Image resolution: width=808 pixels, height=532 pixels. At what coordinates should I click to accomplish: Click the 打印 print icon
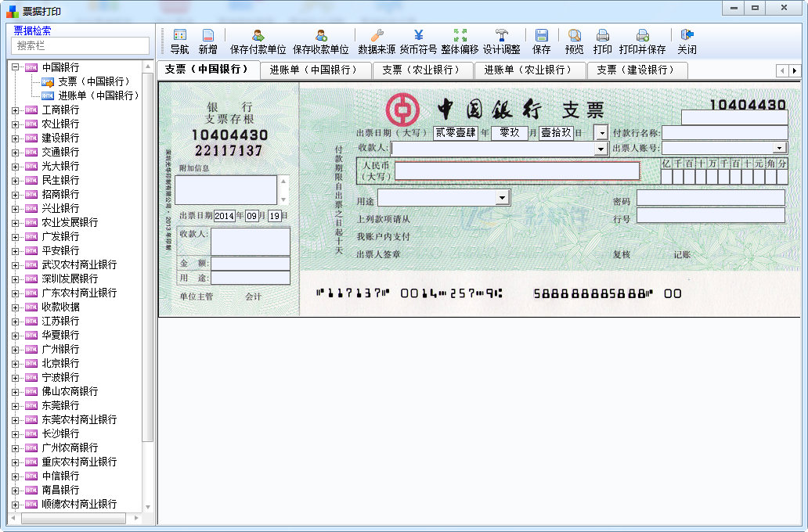602,41
